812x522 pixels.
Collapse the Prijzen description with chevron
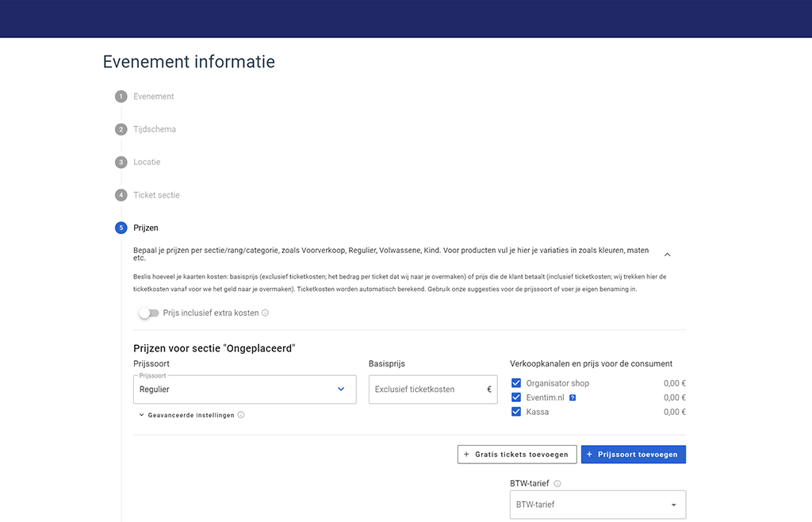[x=667, y=255]
